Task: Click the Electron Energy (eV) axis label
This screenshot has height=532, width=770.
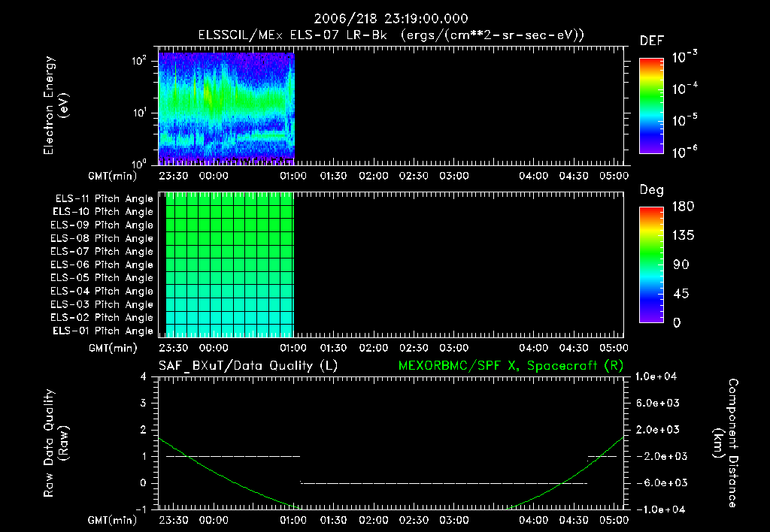Action: (56, 105)
